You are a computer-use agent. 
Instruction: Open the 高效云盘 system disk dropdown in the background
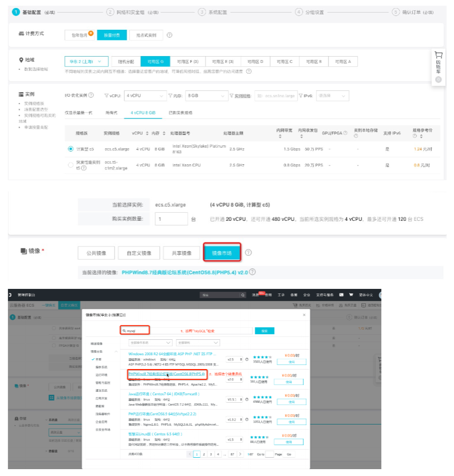(65, 432)
